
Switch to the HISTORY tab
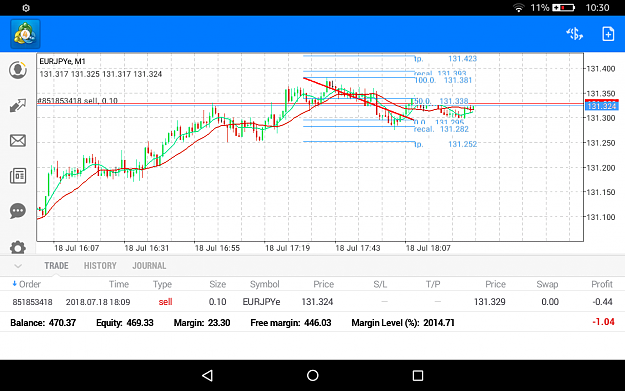click(100, 266)
